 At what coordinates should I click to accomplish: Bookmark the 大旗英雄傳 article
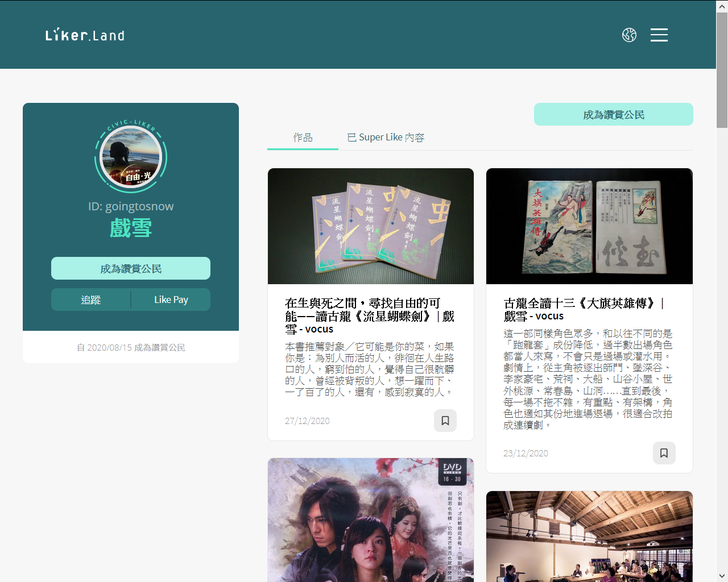point(664,453)
